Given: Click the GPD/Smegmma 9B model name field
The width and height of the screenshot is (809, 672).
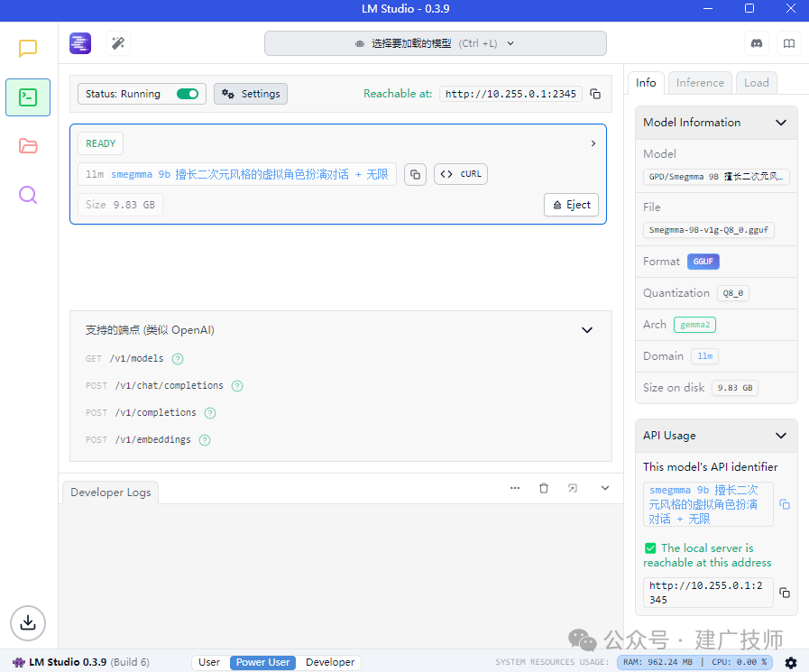Looking at the screenshot, I should [x=716, y=177].
